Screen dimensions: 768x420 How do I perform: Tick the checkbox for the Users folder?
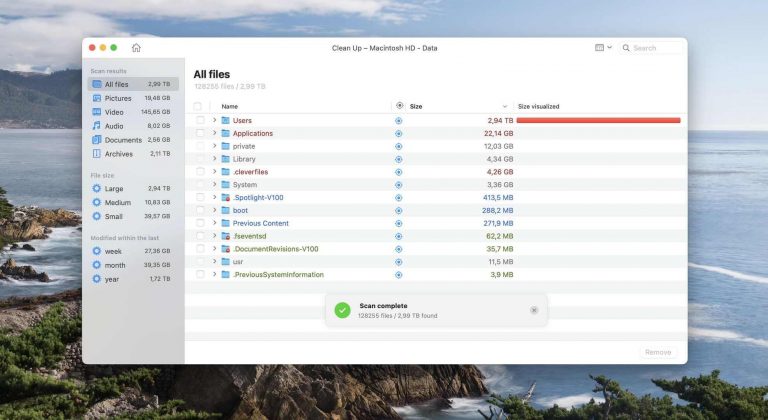[200, 120]
